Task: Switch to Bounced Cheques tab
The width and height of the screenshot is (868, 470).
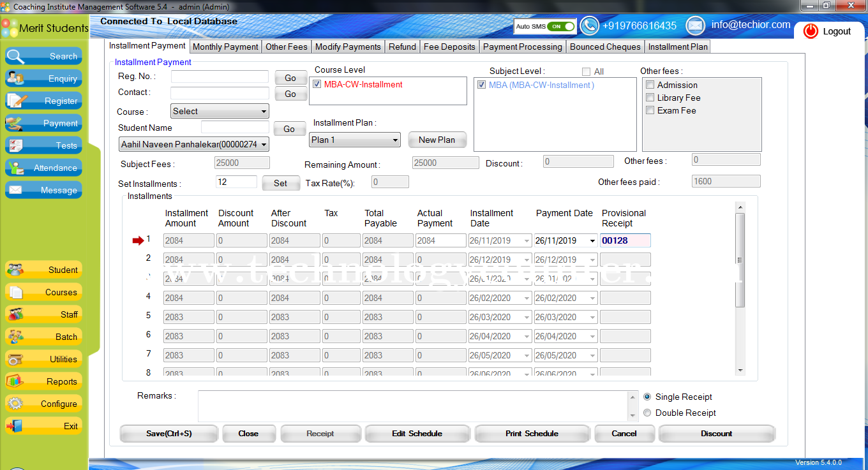Action: [x=605, y=47]
